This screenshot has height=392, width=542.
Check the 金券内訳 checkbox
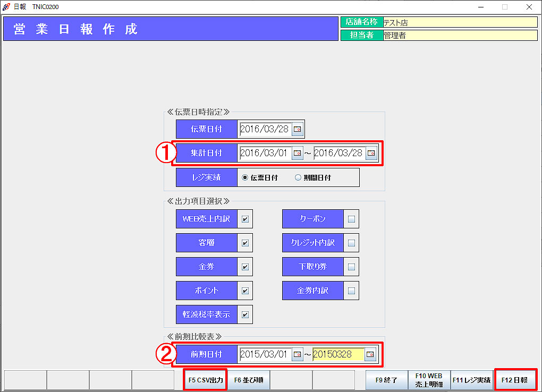tap(351, 291)
